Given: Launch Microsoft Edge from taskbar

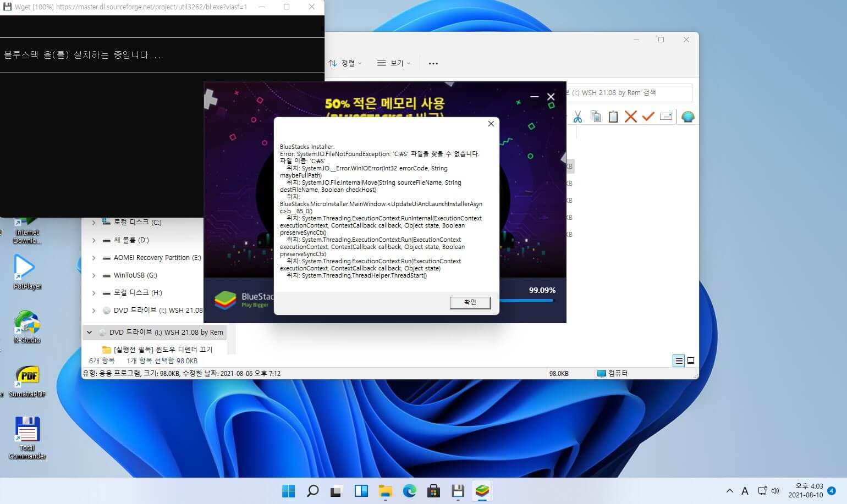Looking at the screenshot, I should tap(409, 491).
